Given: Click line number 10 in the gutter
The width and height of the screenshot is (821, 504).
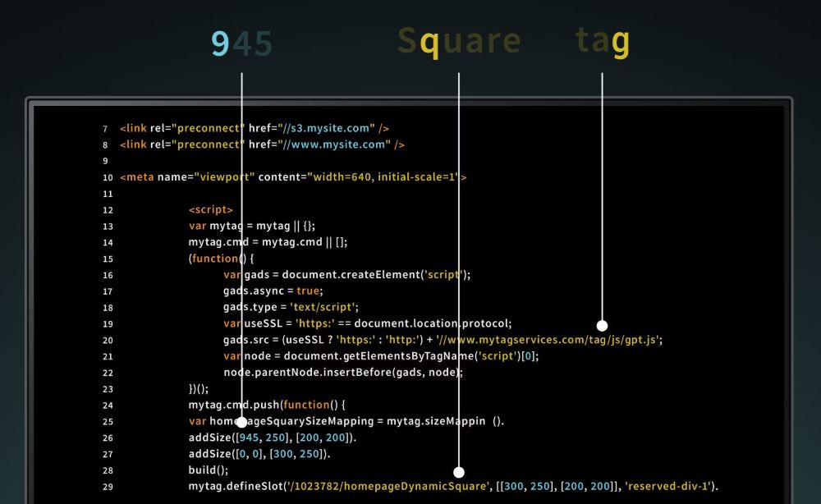Looking at the screenshot, I should tap(108, 177).
